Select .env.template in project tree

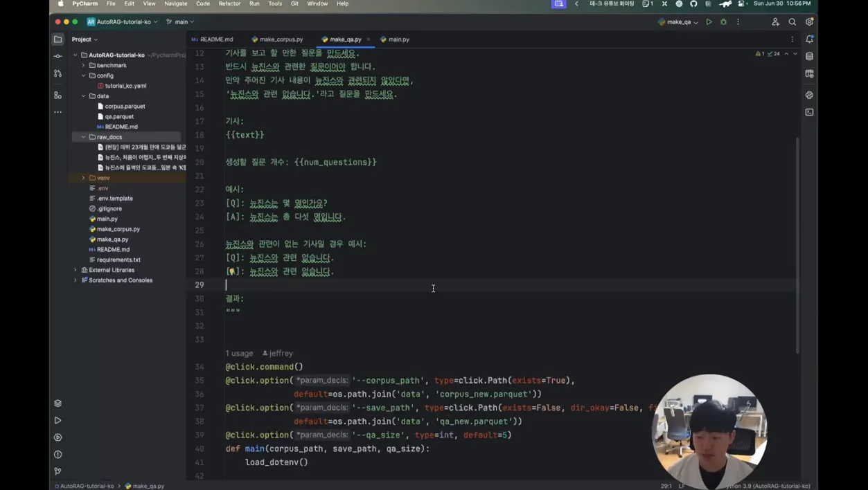[112, 199]
